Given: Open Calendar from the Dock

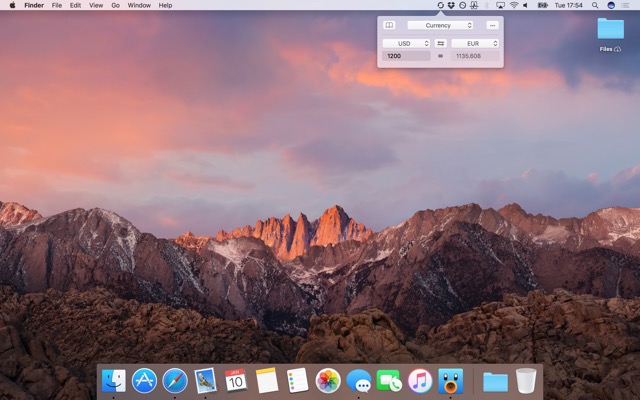Looking at the screenshot, I should pos(236,380).
